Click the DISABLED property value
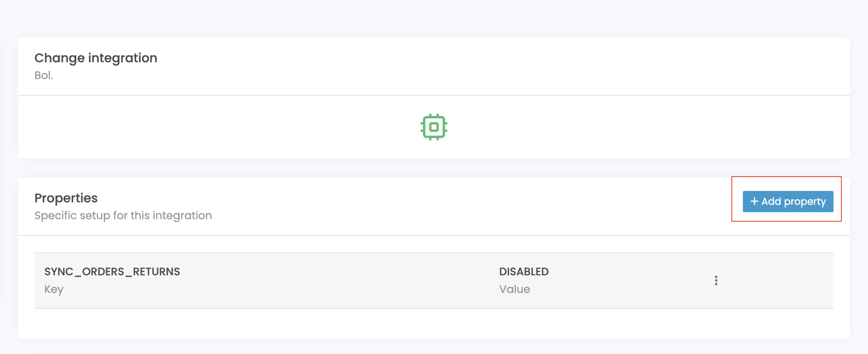Screen dimensions: 868x354 523,272
